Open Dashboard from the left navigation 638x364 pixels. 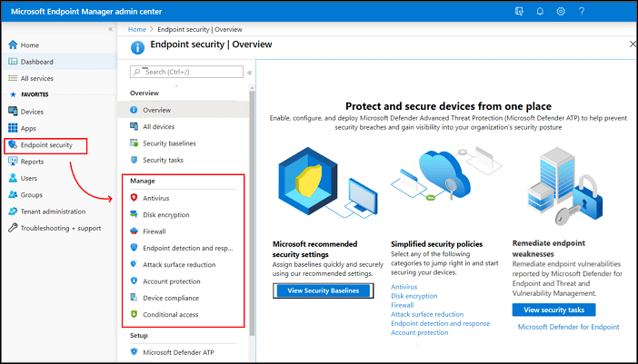click(x=59, y=62)
